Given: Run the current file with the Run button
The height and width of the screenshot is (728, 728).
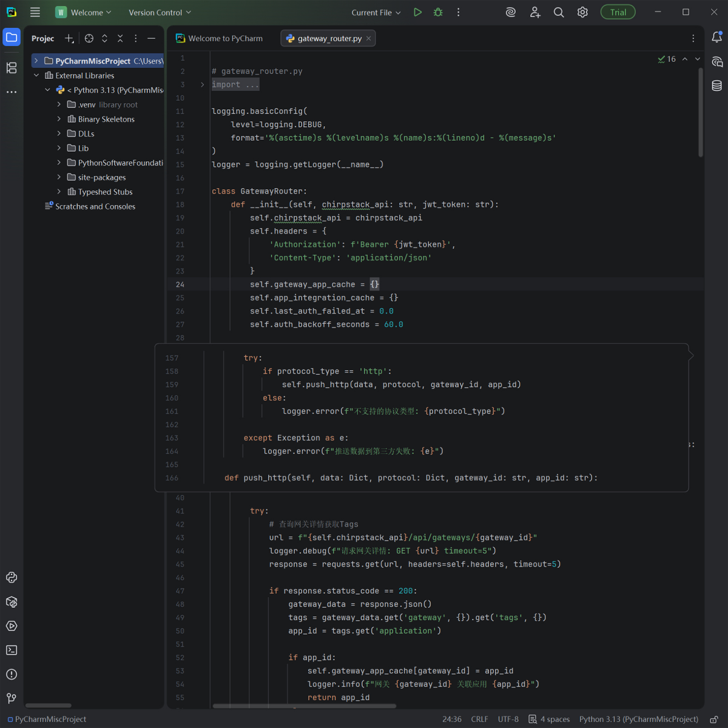Looking at the screenshot, I should [x=417, y=12].
